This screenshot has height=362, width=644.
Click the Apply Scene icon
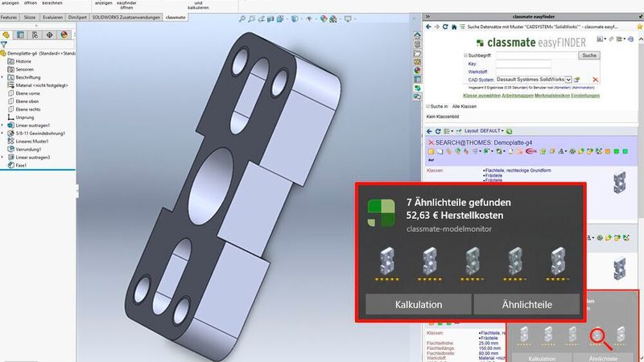333,19
